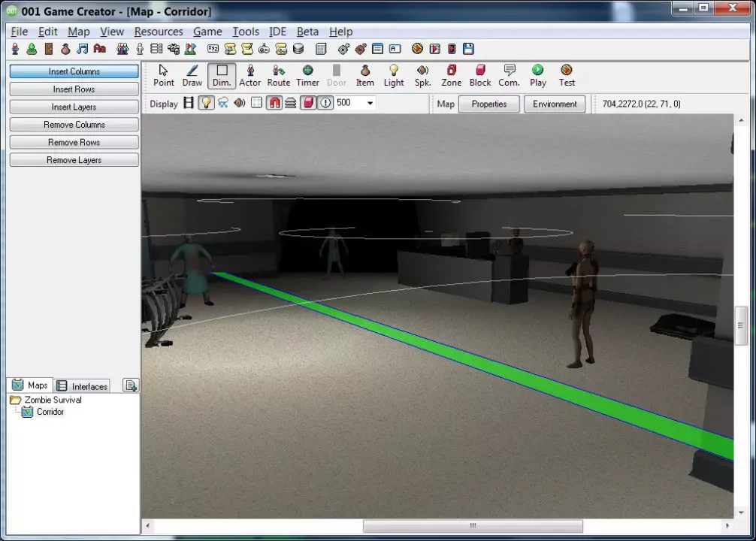The image size is (756, 541).
Task: Choose the Actor placement tool
Action: (249, 75)
